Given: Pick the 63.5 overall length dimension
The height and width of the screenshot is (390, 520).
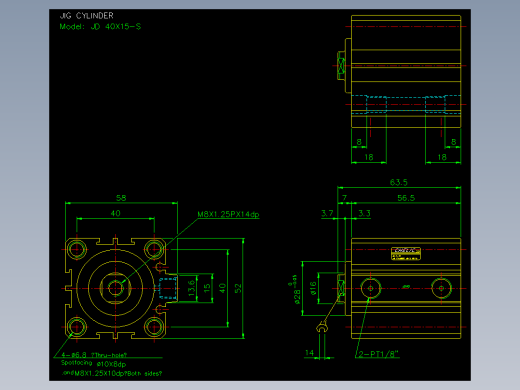Looking at the screenshot, I should pos(399,182).
